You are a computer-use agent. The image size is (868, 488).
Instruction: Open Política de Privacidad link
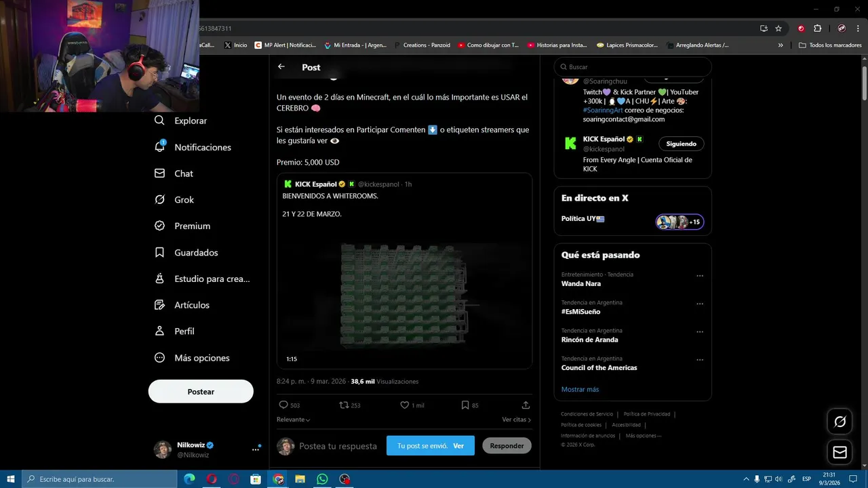click(647, 414)
